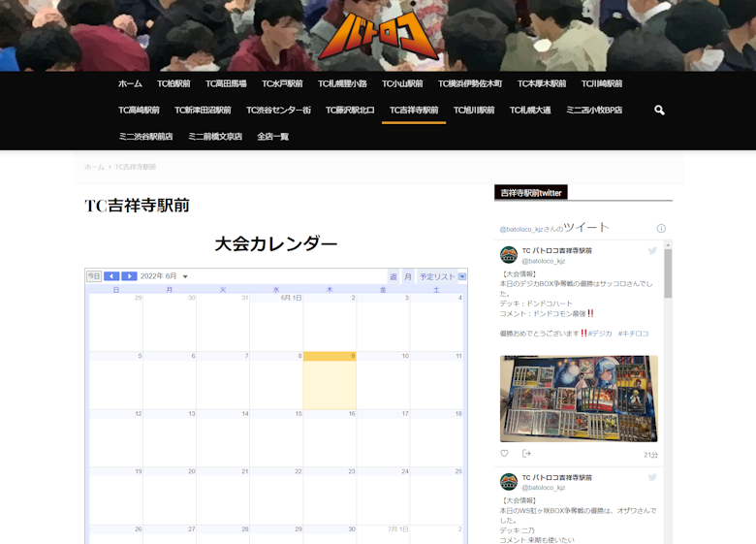Select June 24 in the calendar

383,496
